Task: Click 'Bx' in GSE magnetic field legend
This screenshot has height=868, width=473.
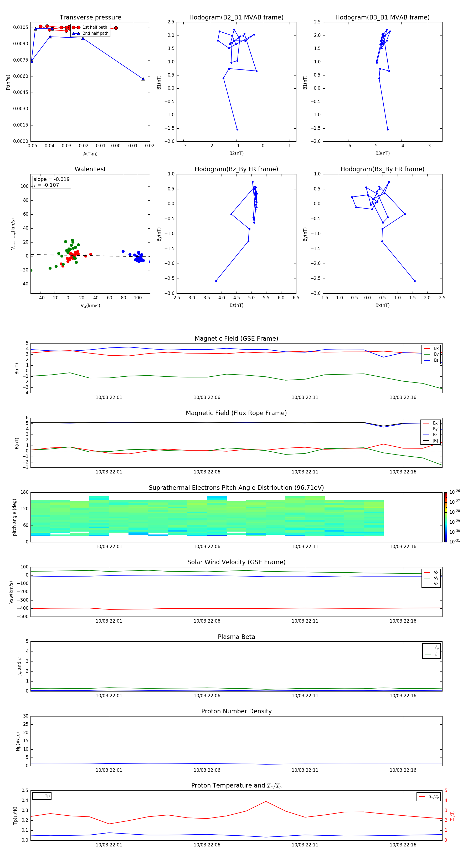Action: coord(431,349)
